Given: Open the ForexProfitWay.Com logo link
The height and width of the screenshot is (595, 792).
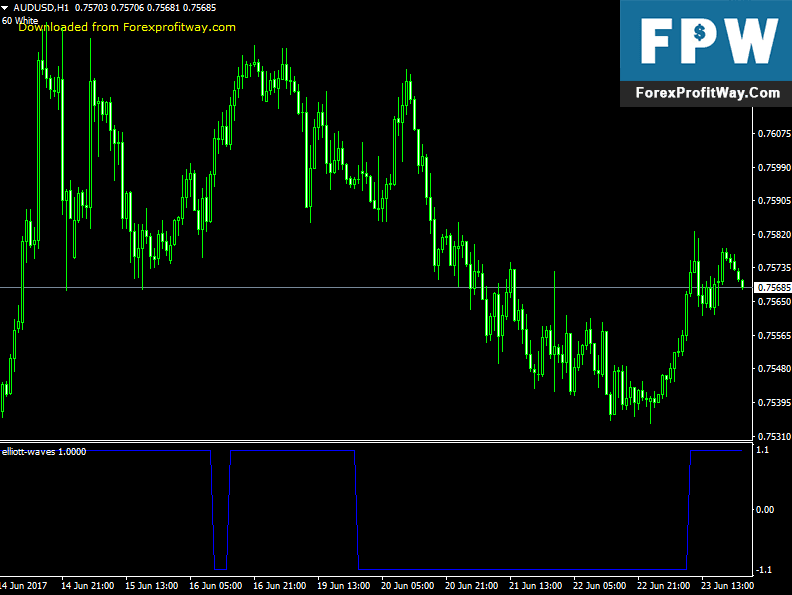Looking at the screenshot, I should coord(707,93).
